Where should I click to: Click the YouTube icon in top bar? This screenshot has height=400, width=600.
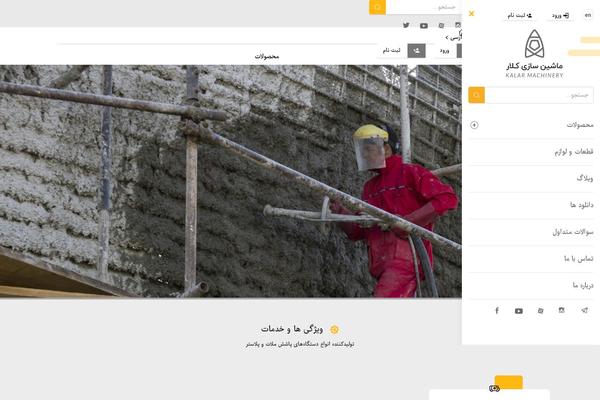coord(424,25)
